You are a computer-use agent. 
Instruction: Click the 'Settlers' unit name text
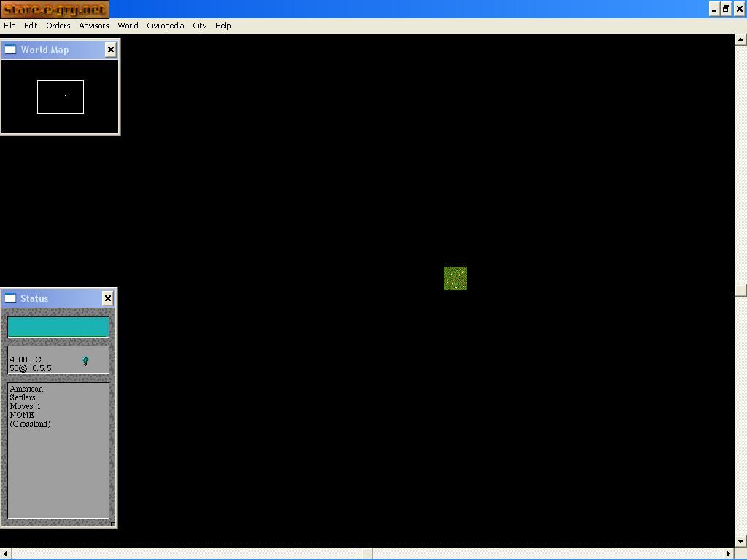23,397
